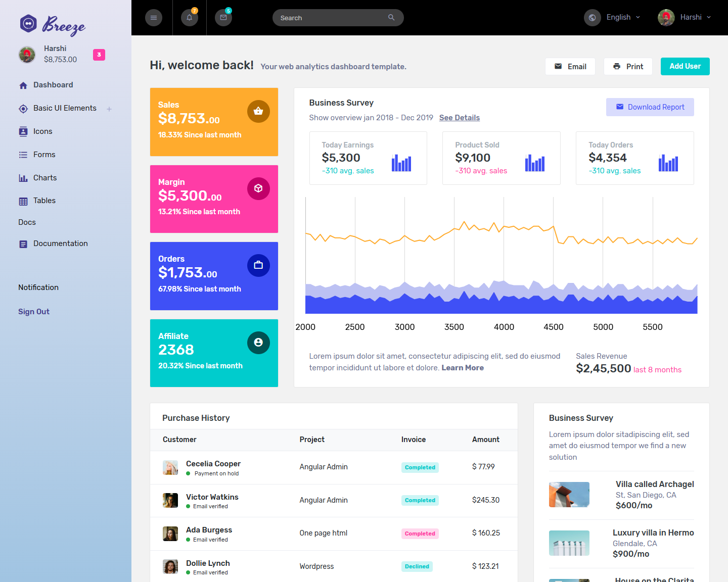Click the Margin card box icon
Viewport: 728px width, 582px height.
coord(258,188)
